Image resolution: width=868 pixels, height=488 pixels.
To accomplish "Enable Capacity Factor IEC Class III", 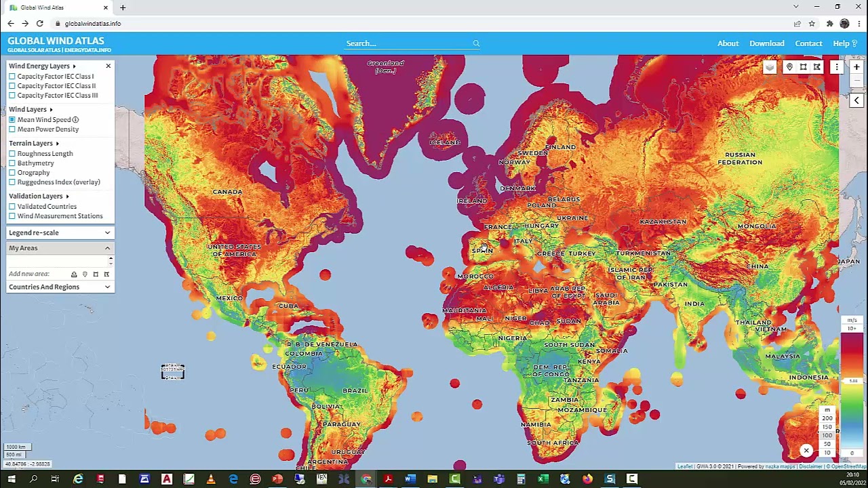I will (x=12, y=96).
